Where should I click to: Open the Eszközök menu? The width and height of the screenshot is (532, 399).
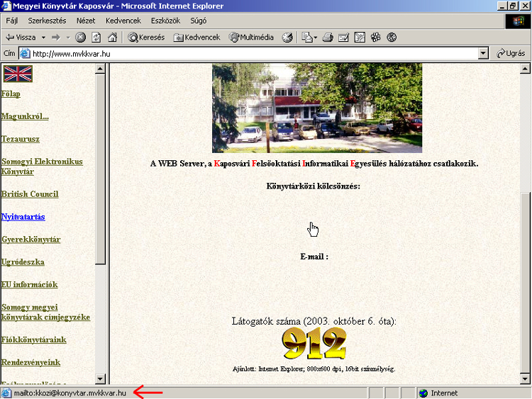[165, 21]
